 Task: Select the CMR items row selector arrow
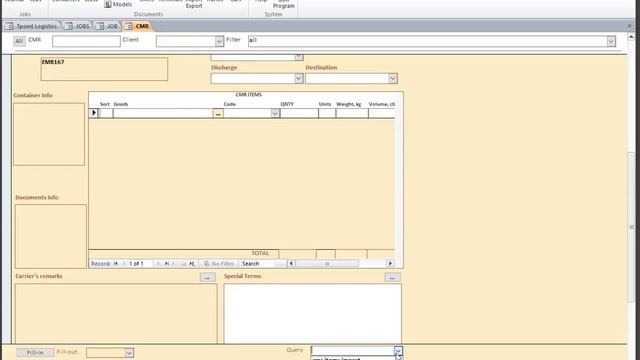[x=93, y=113]
